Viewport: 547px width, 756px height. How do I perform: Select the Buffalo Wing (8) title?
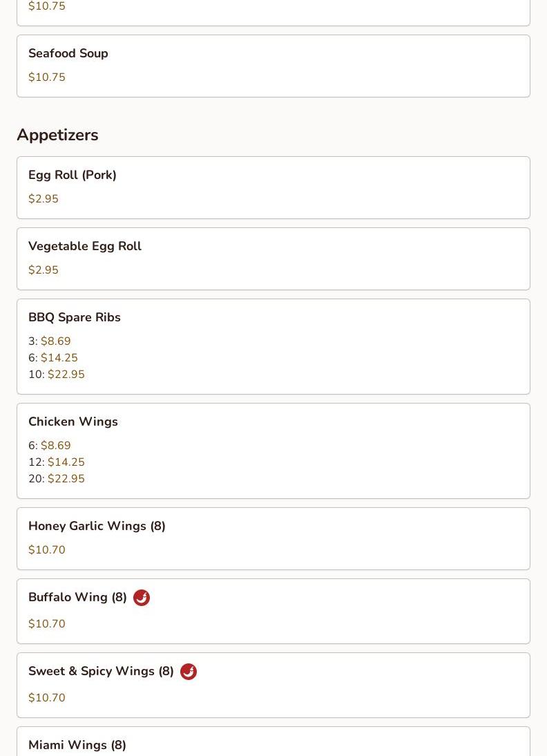pyautogui.click(x=77, y=597)
